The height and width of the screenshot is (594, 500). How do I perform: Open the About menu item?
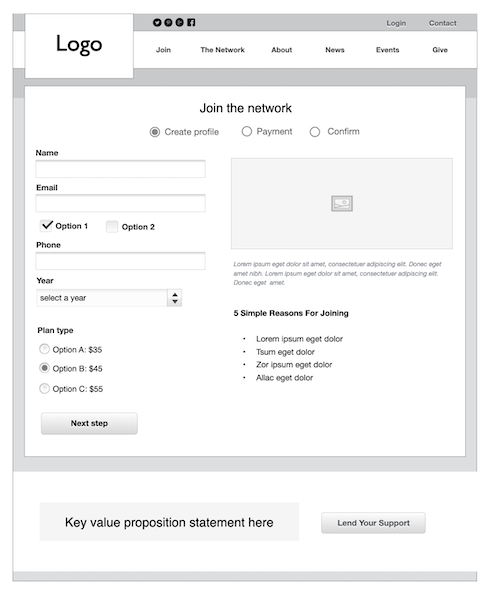tap(281, 50)
